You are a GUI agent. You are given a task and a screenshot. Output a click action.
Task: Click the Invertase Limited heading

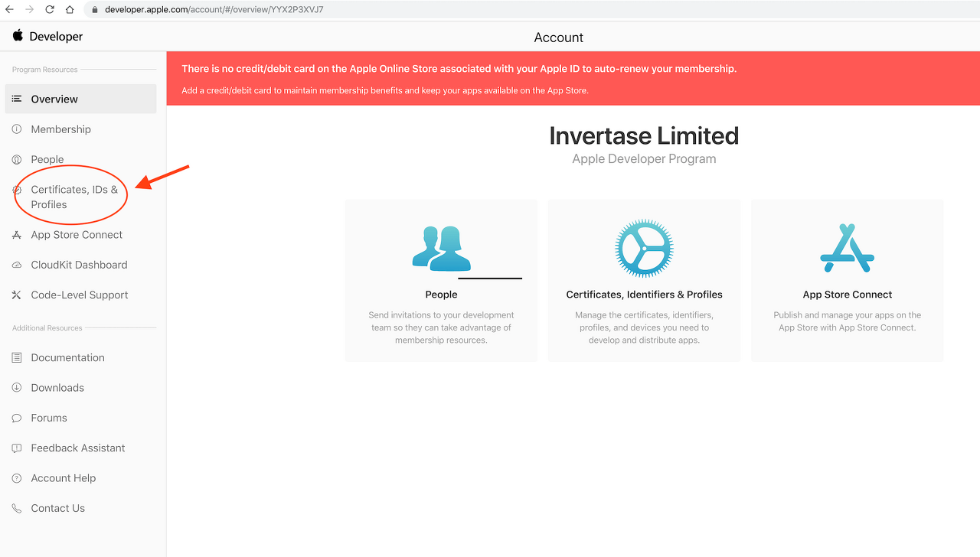pos(644,135)
